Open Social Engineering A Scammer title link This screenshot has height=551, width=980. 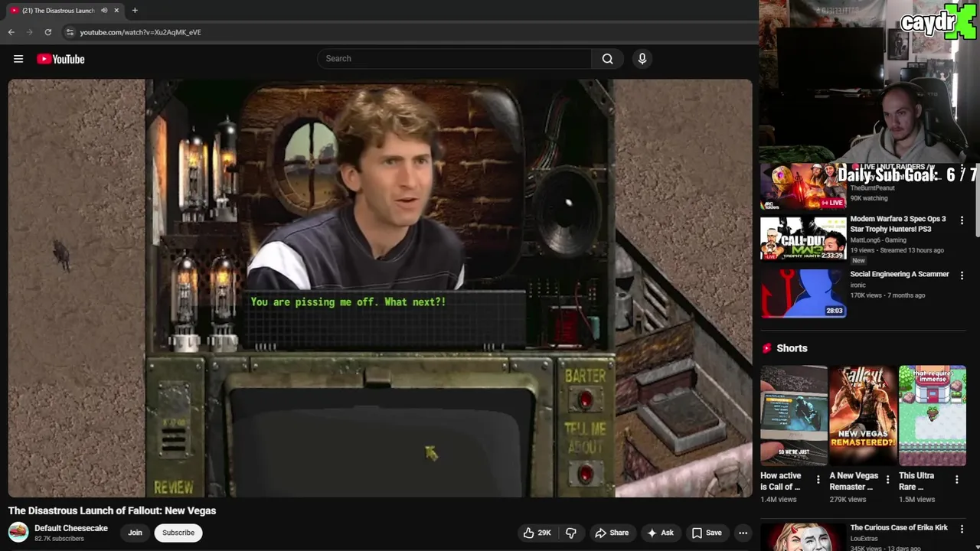(900, 274)
